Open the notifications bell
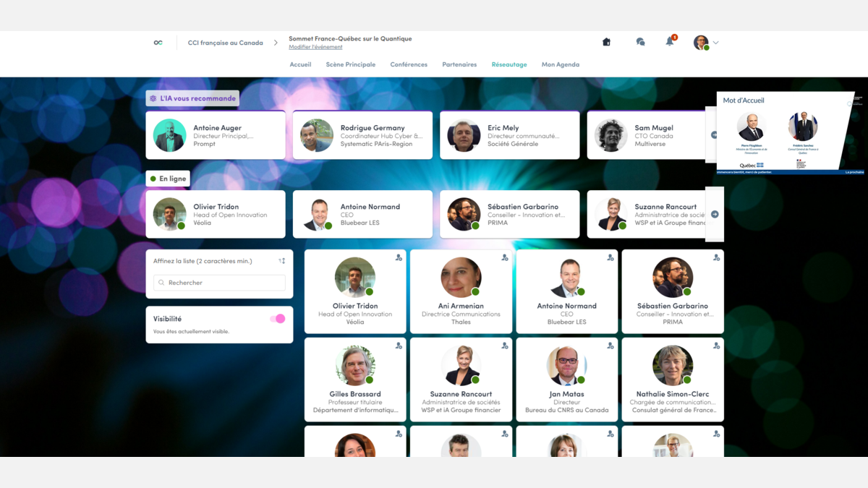Screen dimensions: 868x488 tap(670, 42)
